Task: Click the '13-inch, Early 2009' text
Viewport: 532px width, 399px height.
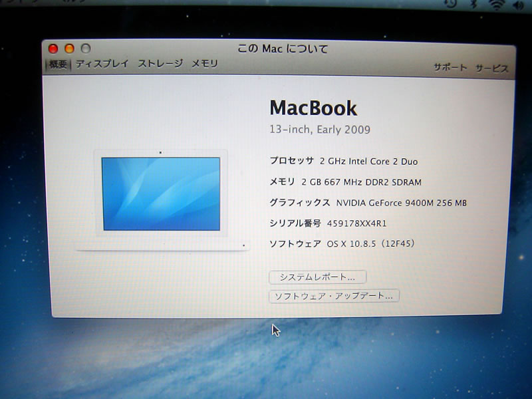Action: [x=320, y=129]
